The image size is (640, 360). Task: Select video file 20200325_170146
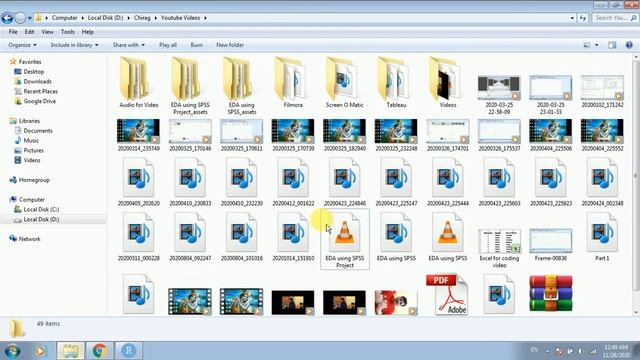(190, 135)
